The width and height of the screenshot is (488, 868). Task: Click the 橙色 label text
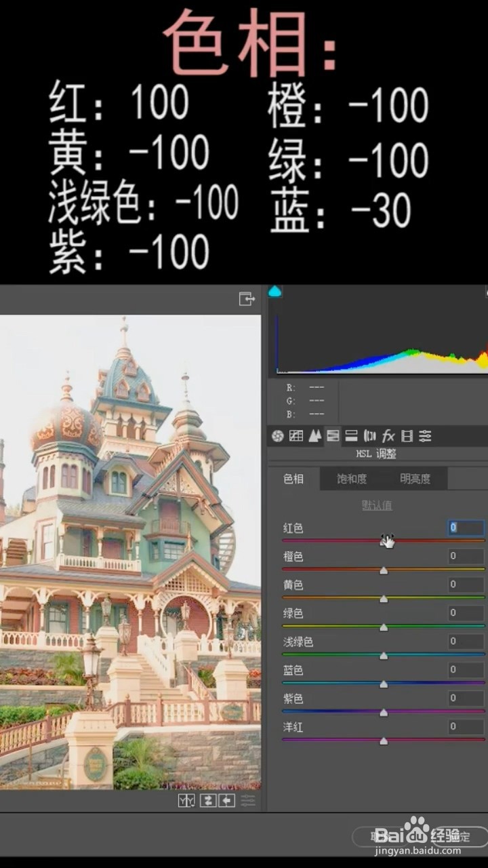[293, 557]
